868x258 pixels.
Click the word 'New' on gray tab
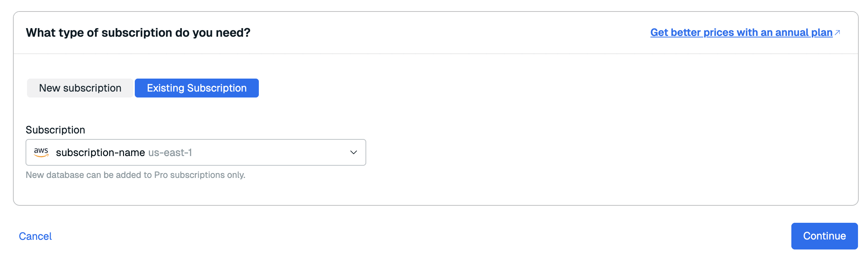click(50, 88)
